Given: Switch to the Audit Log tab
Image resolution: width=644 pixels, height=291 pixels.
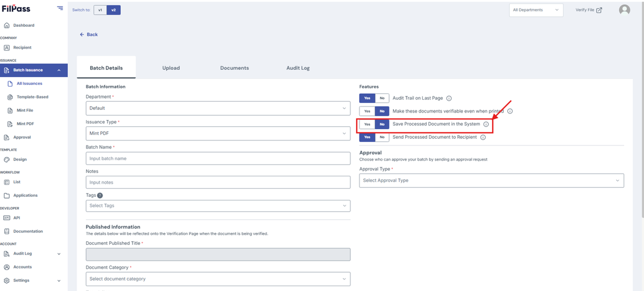Looking at the screenshot, I should tap(298, 68).
